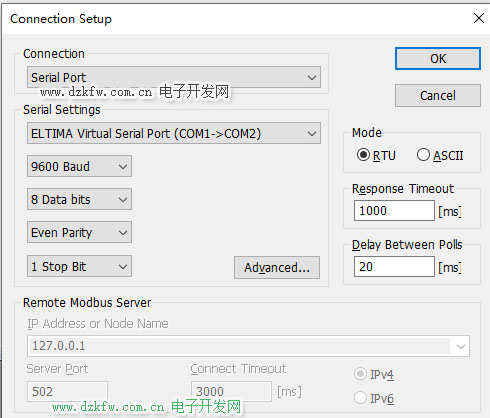
Task: Open the Even Parity dropdown
Action: [x=79, y=232]
